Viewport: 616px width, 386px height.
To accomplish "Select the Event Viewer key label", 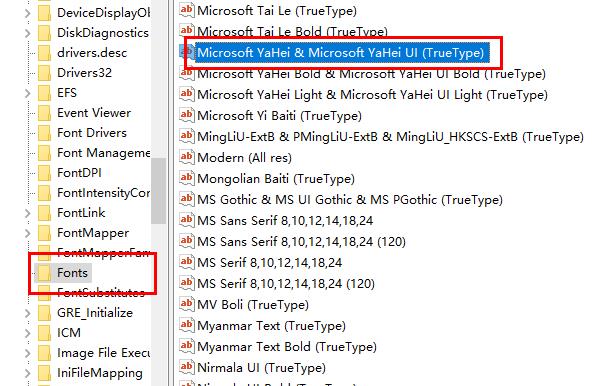I will [x=94, y=113].
